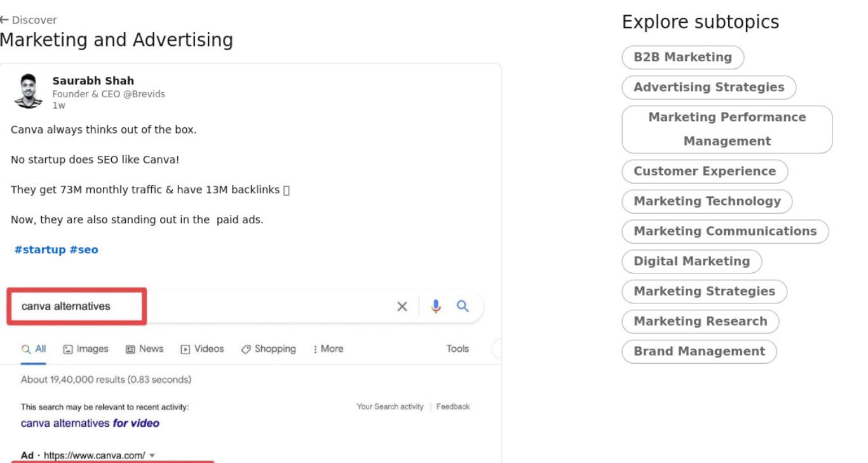Click the blue magnifier search icon
This screenshot has height=463, width=868.
pos(463,306)
